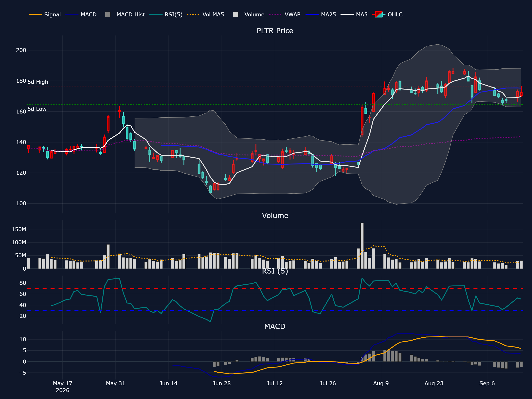Image resolution: width=532 pixels, height=399 pixels.
Task: Click the 100 price axis label
Action: (21, 203)
